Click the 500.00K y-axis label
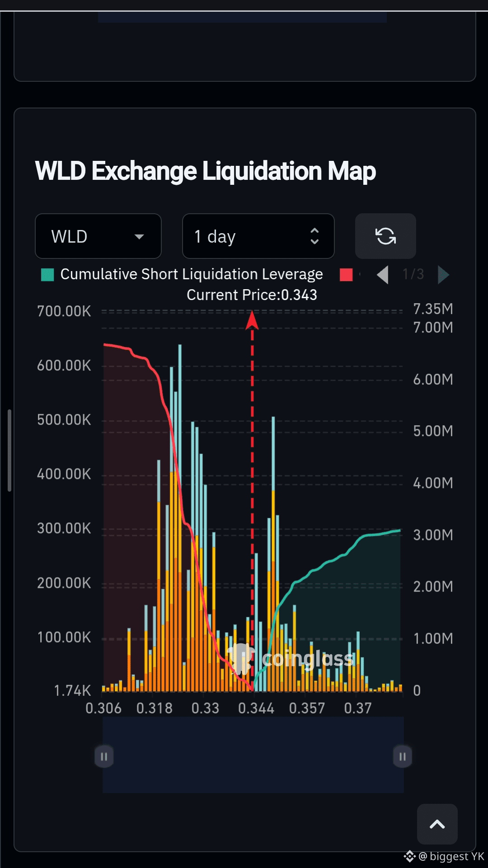 coord(64,420)
